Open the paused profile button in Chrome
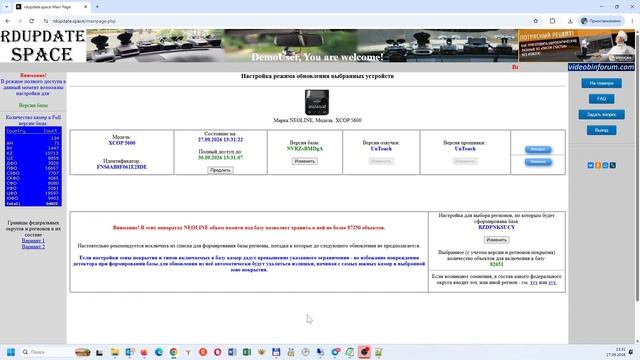This screenshot has height=360, width=640. [601, 21]
